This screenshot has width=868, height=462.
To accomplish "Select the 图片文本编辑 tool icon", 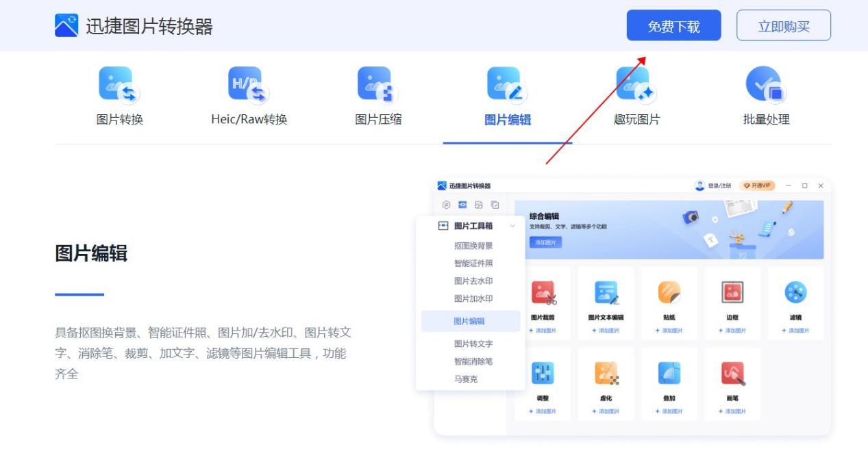I will click(606, 293).
